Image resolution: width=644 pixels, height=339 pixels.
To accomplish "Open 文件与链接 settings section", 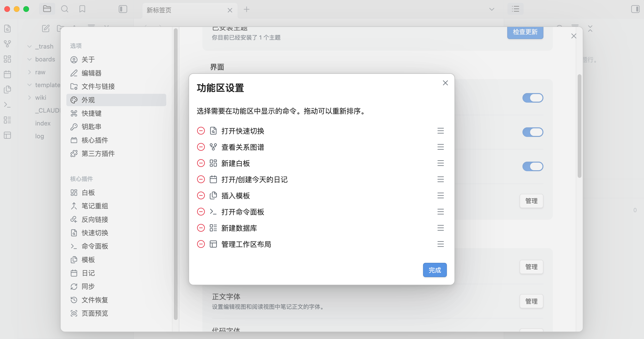I will click(x=116, y=86).
